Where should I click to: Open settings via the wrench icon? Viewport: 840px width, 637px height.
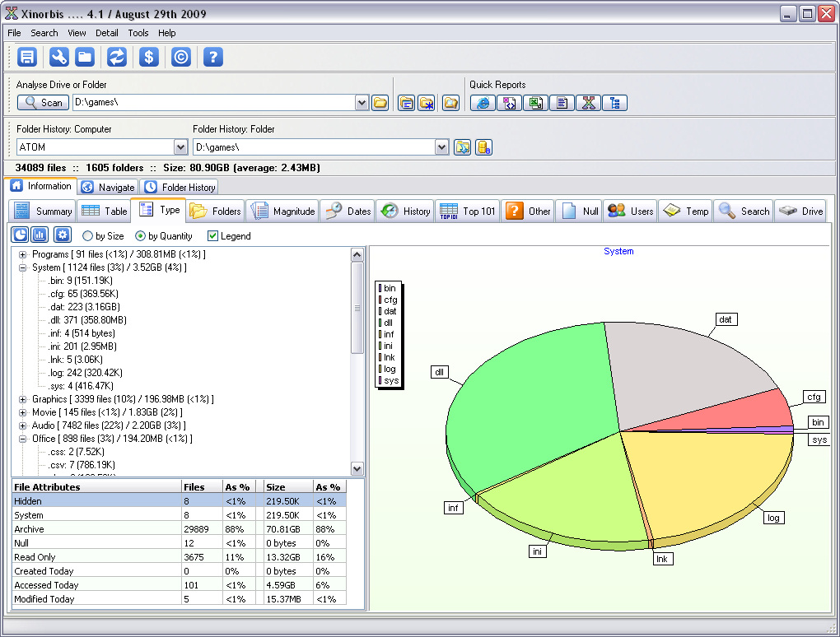(x=58, y=57)
